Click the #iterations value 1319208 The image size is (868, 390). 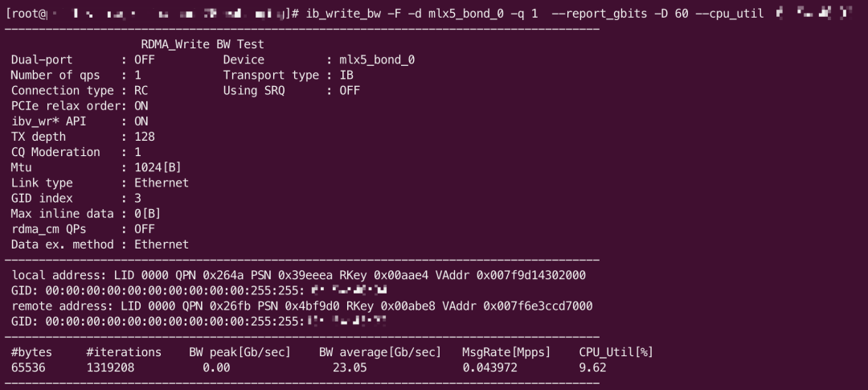(x=110, y=367)
